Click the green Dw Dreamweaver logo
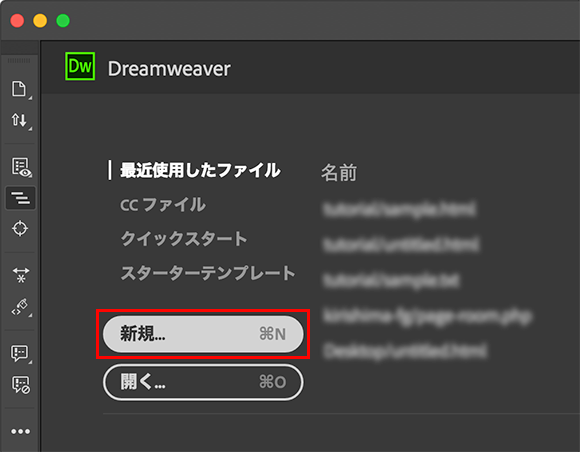580x452 pixels. [80, 66]
